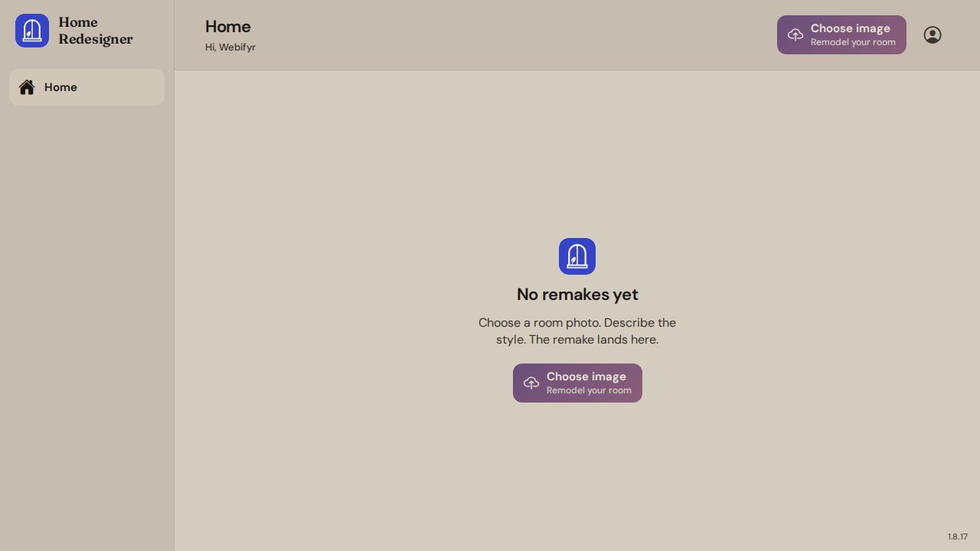Click the Home Redesigner logo icon in sidebar
980x551 pixels.
pyautogui.click(x=32, y=31)
